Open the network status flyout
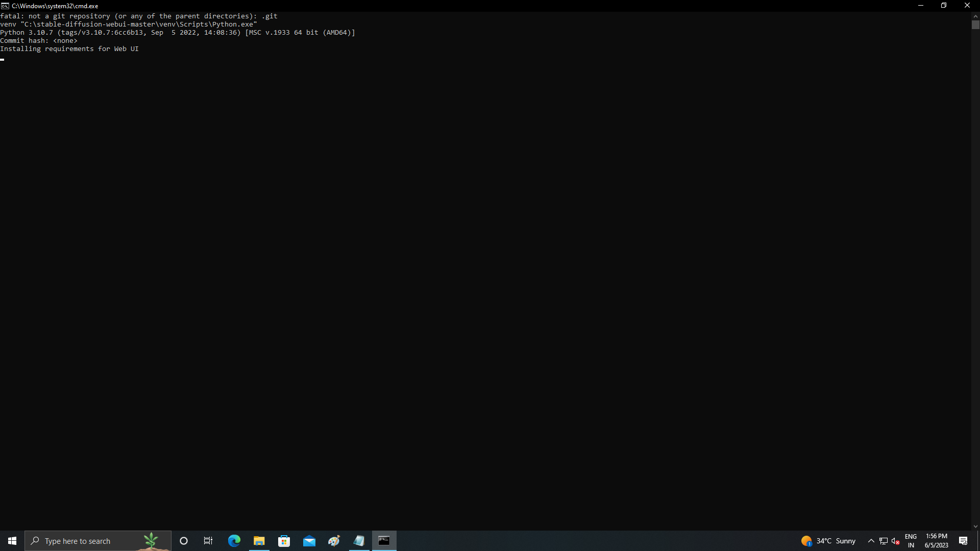 (883, 541)
